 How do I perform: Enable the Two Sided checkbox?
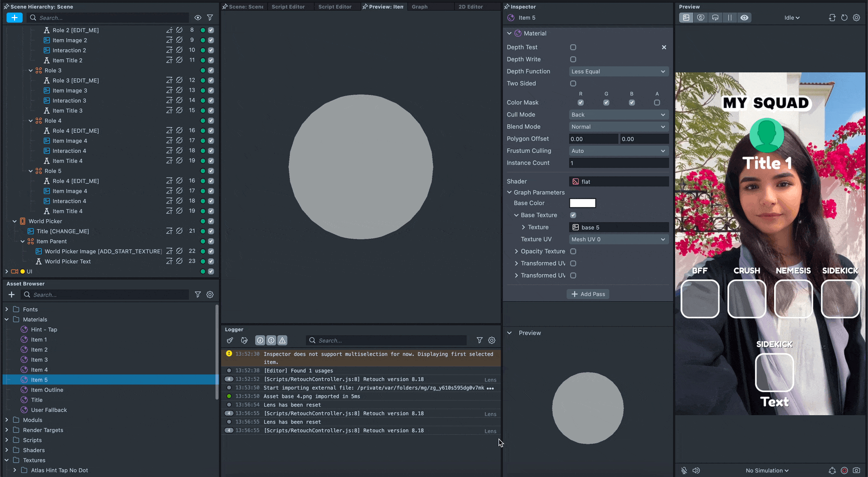[573, 83]
